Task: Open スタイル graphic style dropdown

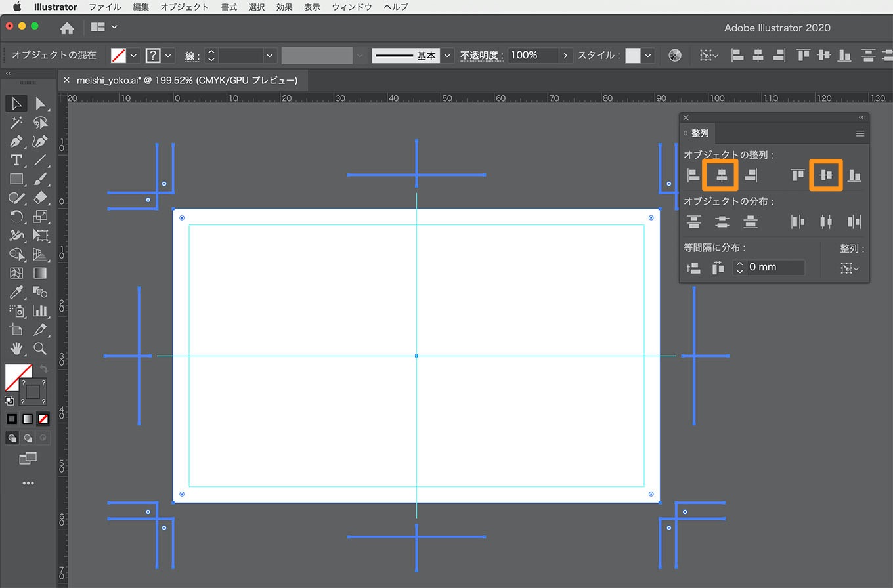Action: click(x=648, y=56)
